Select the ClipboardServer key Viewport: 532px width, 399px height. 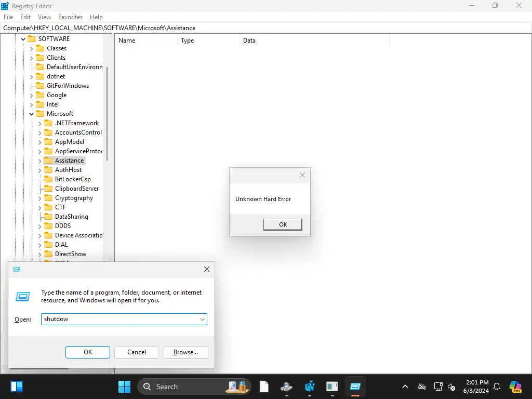coord(77,188)
